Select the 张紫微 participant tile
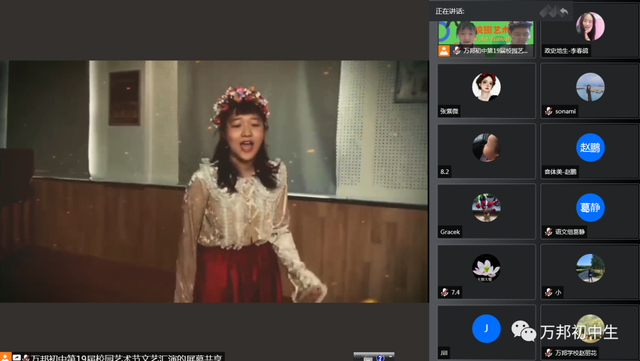The width and height of the screenshot is (640, 361). pos(487,91)
